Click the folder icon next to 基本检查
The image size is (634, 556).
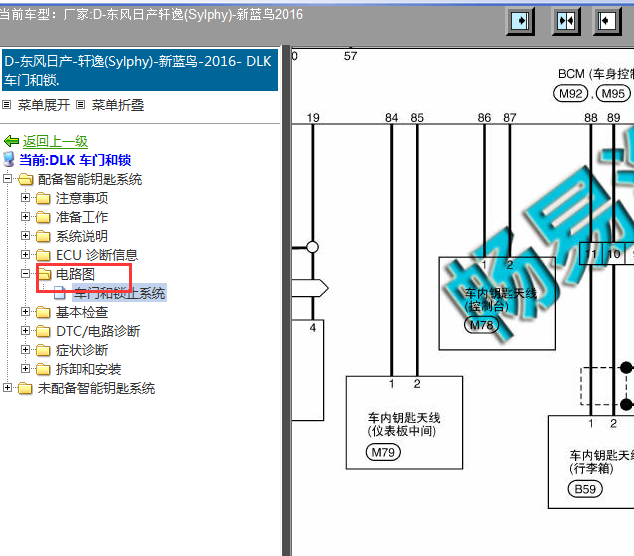[43, 312]
